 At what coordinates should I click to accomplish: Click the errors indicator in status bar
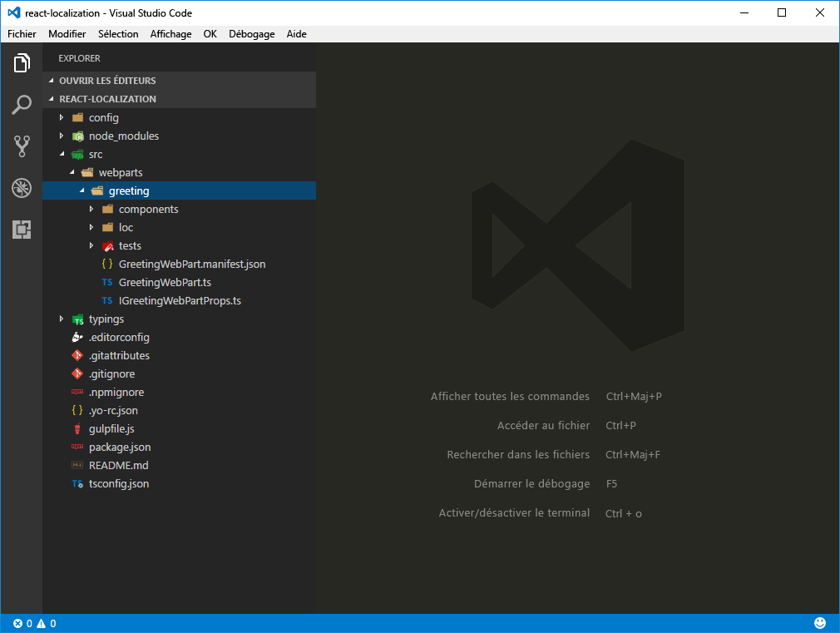[21, 623]
